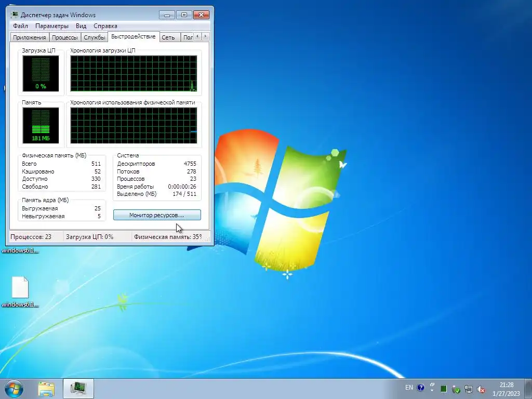The height and width of the screenshot is (399, 532).
Task: Open the Файл menu
Action: (x=20, y=26)
